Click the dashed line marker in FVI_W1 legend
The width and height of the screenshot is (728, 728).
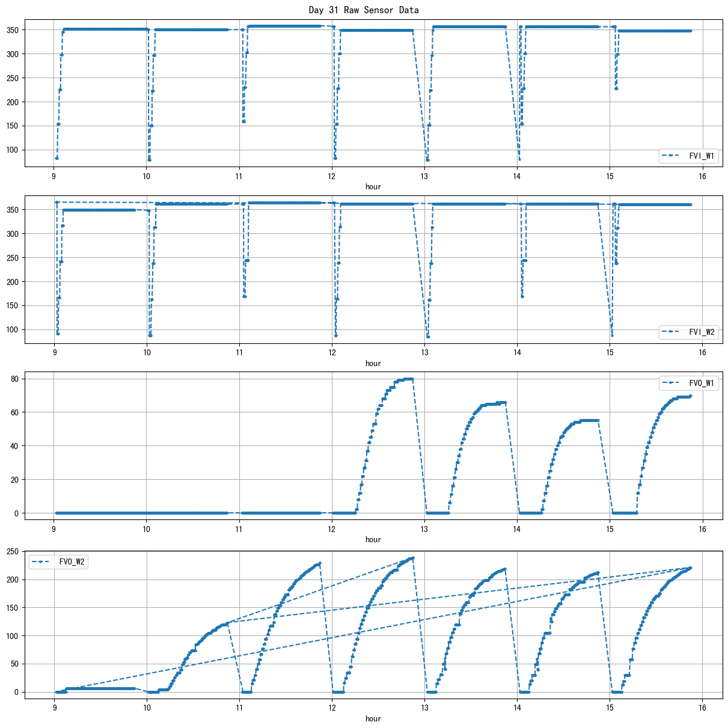point(673,156)
